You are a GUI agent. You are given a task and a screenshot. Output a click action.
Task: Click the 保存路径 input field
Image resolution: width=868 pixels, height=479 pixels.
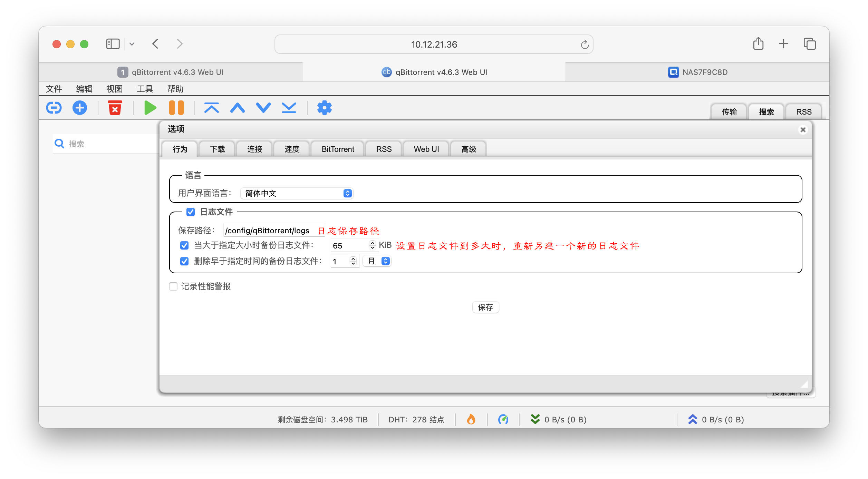274,231
